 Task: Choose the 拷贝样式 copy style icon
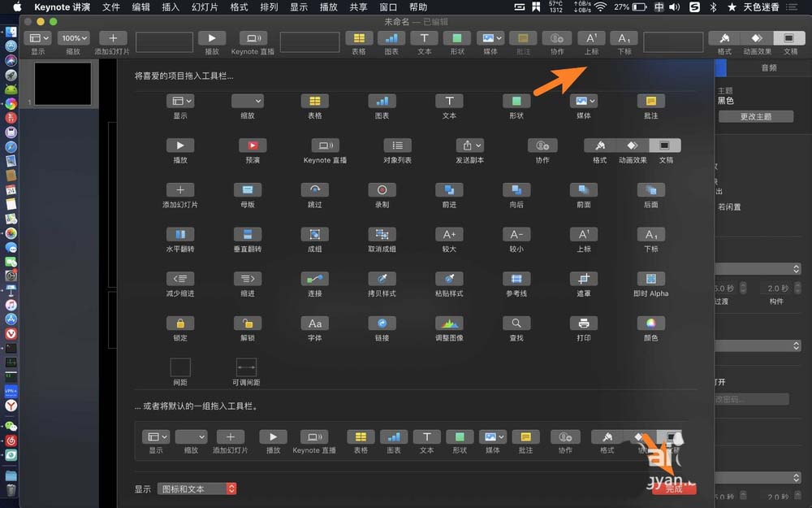pyautogui.click(x=382, y=279)
